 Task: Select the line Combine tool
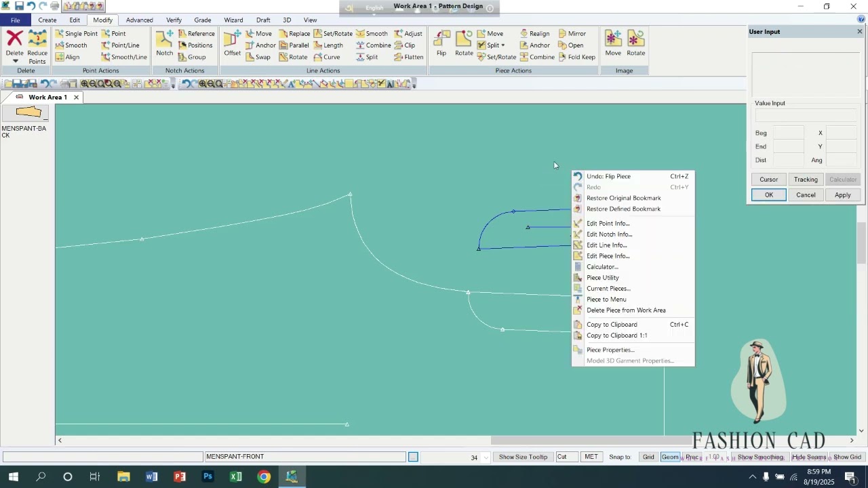pos(374,45)
